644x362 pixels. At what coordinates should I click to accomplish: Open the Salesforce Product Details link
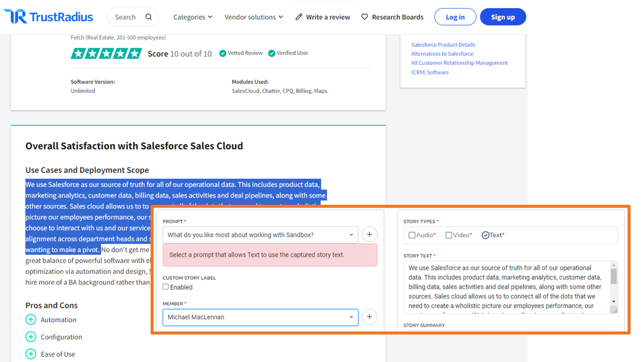click(x=443, y=45)
